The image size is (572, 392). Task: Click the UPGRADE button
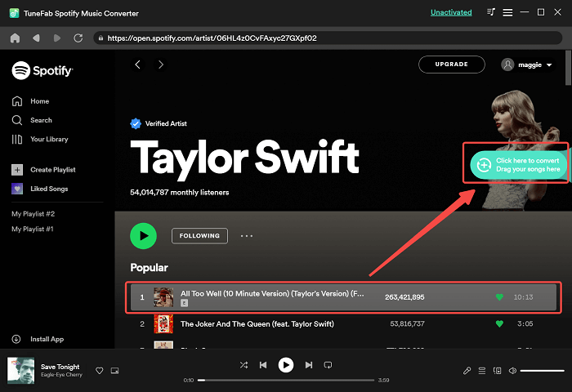click(x=451, y=65)
